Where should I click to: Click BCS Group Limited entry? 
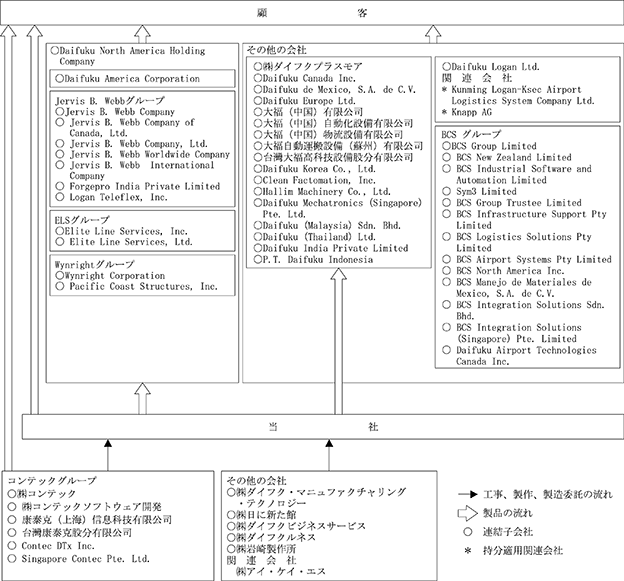click(x=489, y=146)
